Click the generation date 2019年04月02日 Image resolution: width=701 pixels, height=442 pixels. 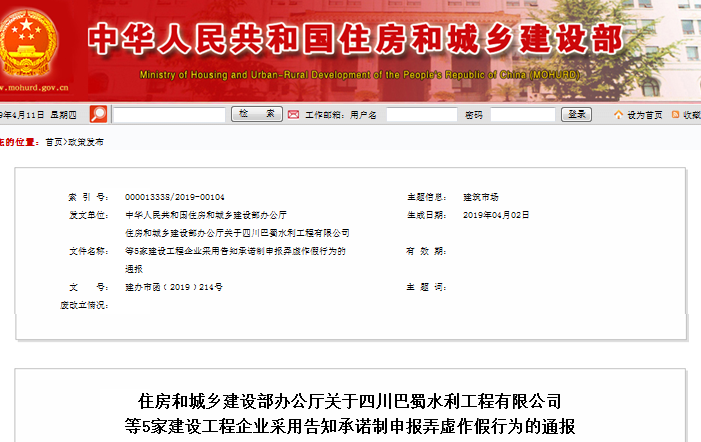[495, 215]
